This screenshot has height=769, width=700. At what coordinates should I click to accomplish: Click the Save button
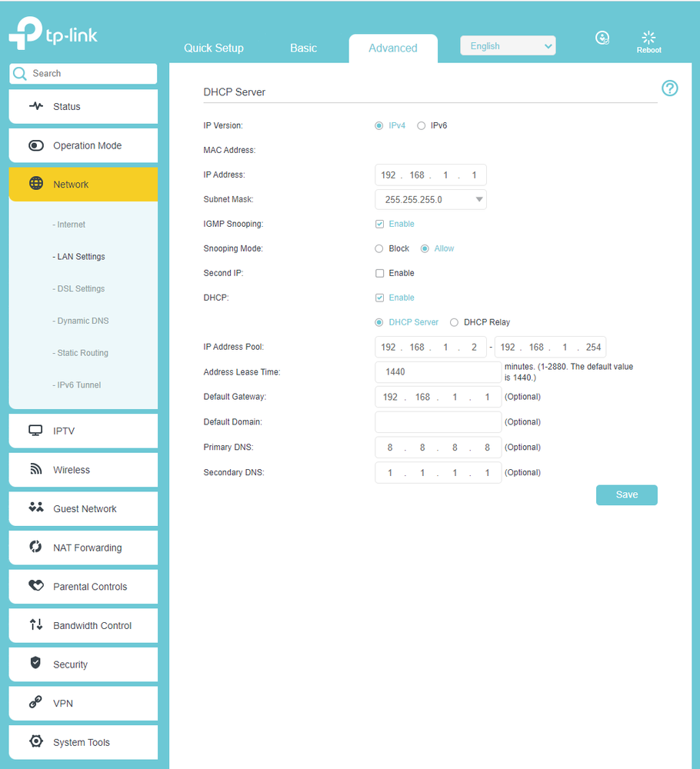pos(626,494)
